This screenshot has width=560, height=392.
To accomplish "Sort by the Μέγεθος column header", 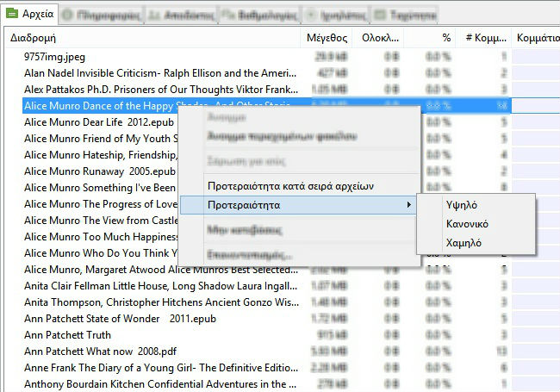I will 327,38.
